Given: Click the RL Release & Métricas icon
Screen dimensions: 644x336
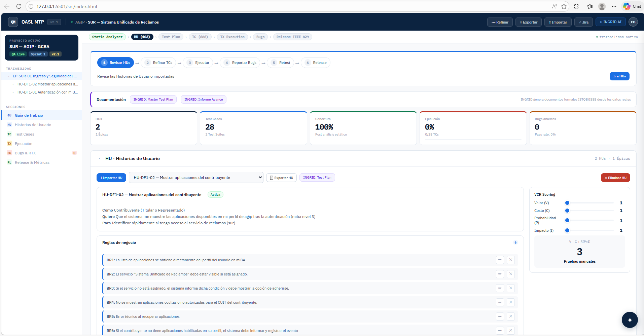Looking at the screenshot, I should (x=9, y=162).
